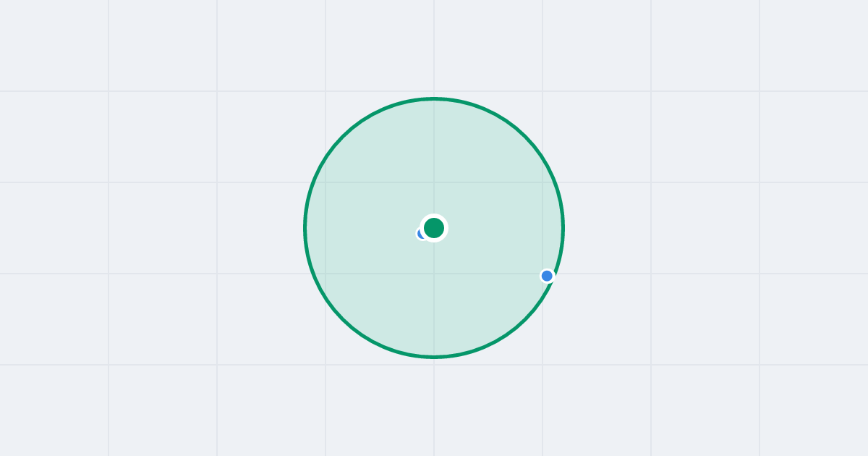Click the grid intersection nearest the top-right corner
The width and height of the screenshot is (868, 456).
[759, 91]
